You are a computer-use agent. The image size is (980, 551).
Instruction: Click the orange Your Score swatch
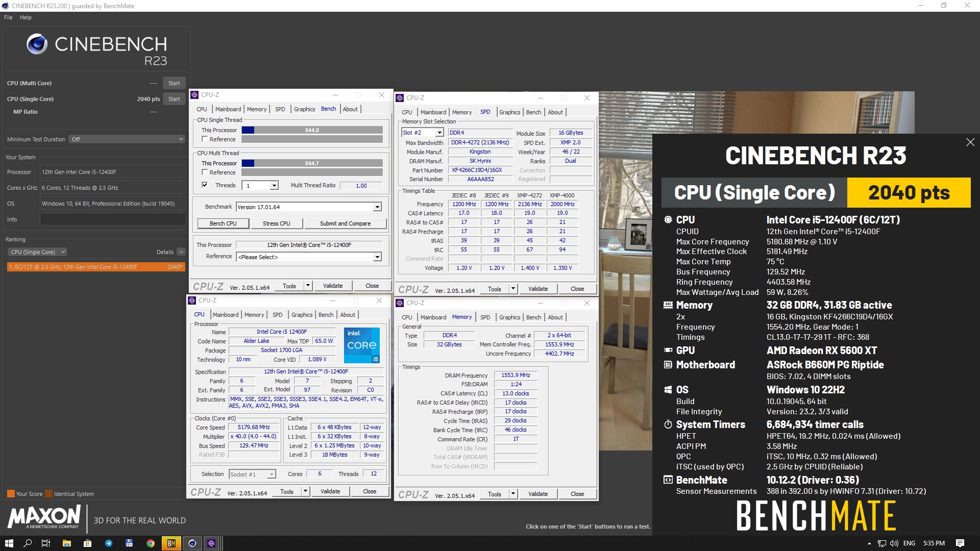tap(11, 494)
